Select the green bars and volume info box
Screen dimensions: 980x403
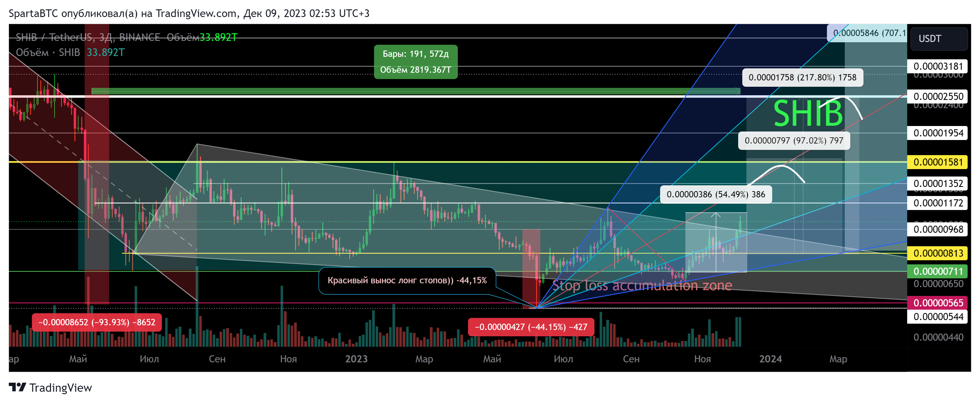(x=416, y=62)
